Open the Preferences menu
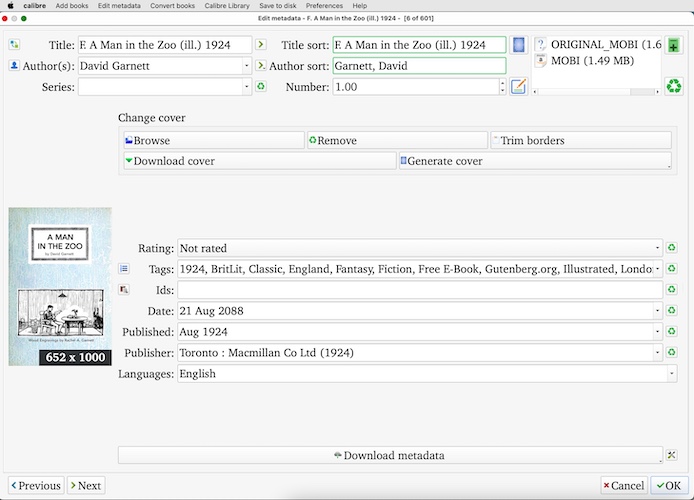Screen dimensions: 694x500 tap(324, 6)
